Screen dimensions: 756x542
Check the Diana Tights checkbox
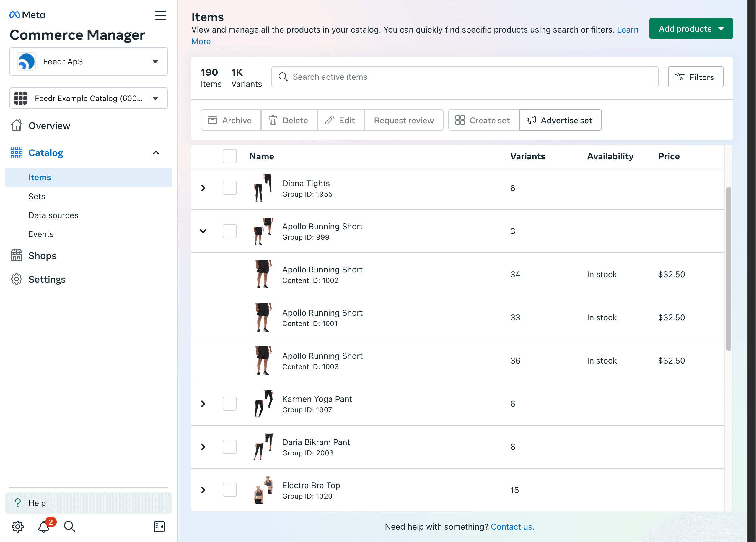click(x=229, y=188)
